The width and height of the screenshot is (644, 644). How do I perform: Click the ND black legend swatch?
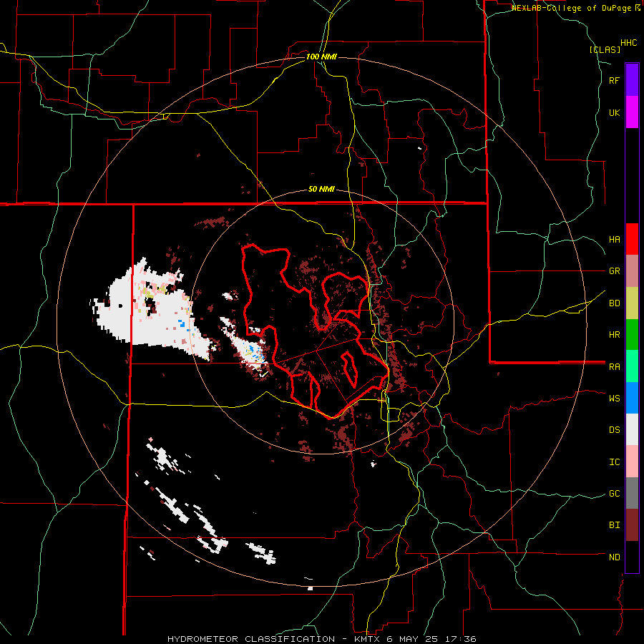pyautogui.click(x=632, y=557)
